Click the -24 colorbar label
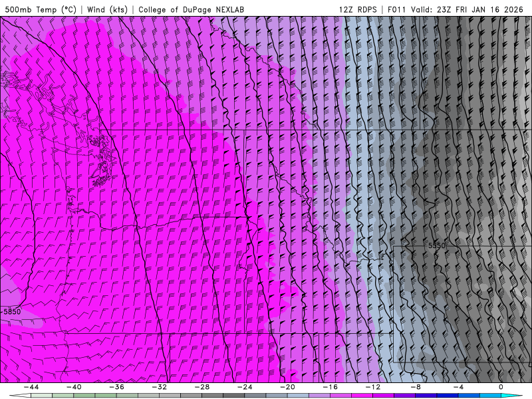Viewport: 532px width, 399px height. tap(245, 387)
